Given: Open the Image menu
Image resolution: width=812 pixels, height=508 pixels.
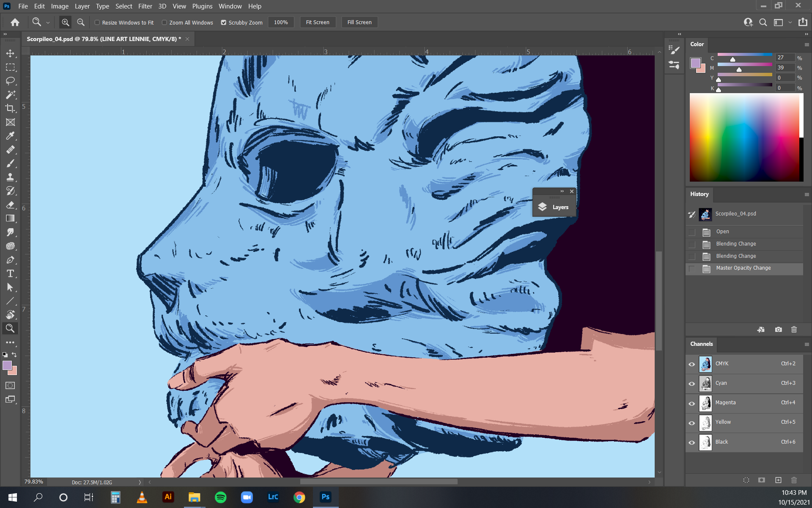Looking at the screenshot, I should (x=60, y=6).
